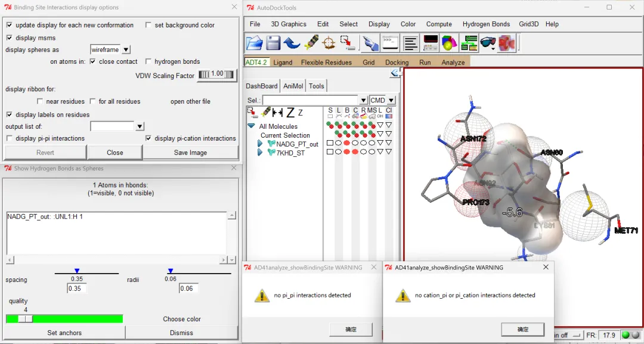Toggle update display for each new conformation
The image size is (644, 344).
10,25
